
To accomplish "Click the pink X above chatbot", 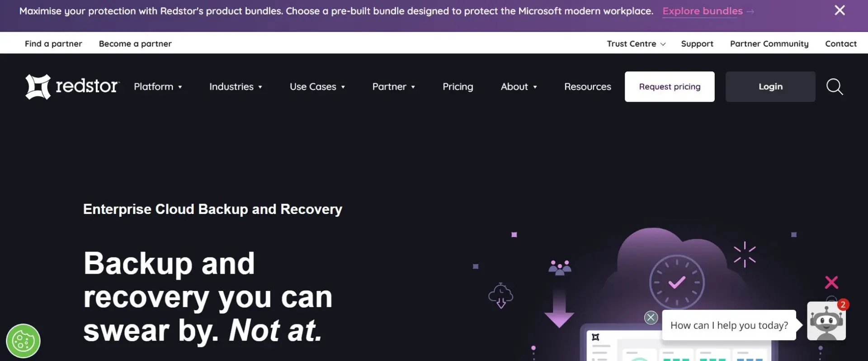I will tap(831, 282).
